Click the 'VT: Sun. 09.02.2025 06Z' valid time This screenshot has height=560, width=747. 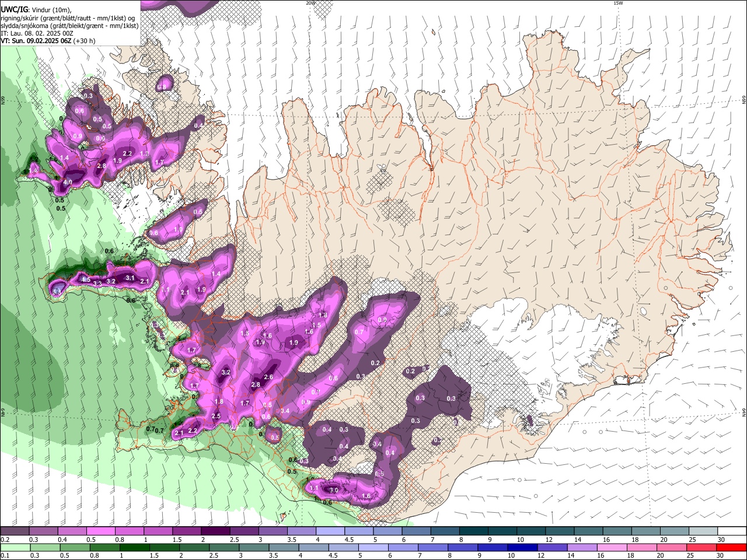(x=36, y=41)
